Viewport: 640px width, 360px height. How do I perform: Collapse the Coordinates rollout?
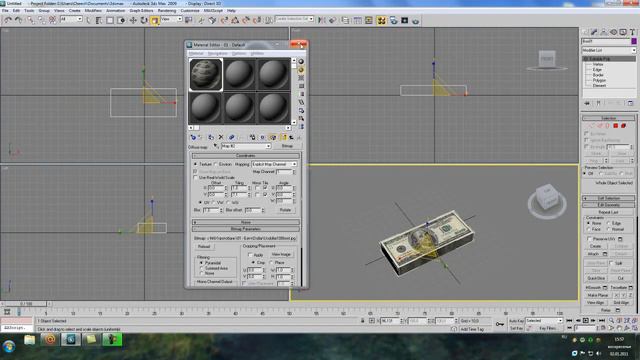(246, 156)
